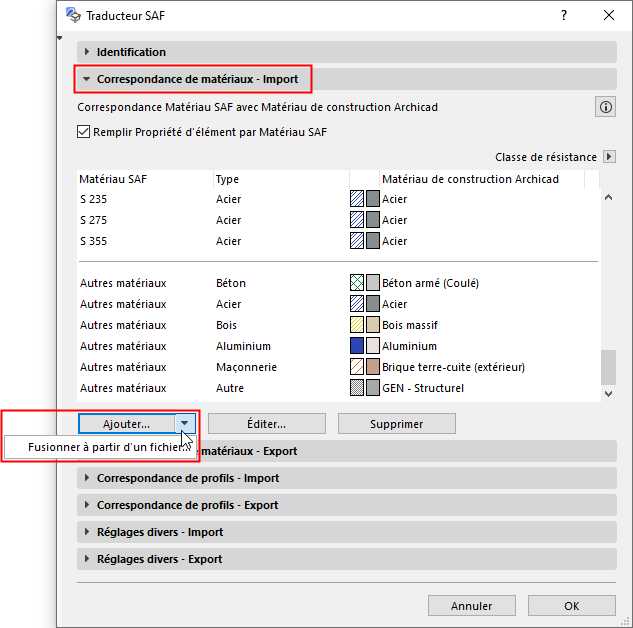
Task: Click the Matériau de construction Archicad column header
Action: (482, 179)
